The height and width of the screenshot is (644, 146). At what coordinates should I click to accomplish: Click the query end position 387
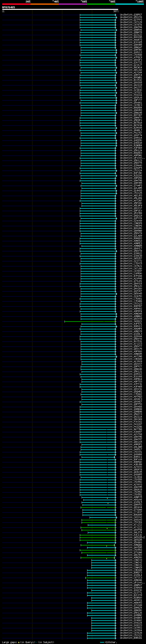coord(115,11)
